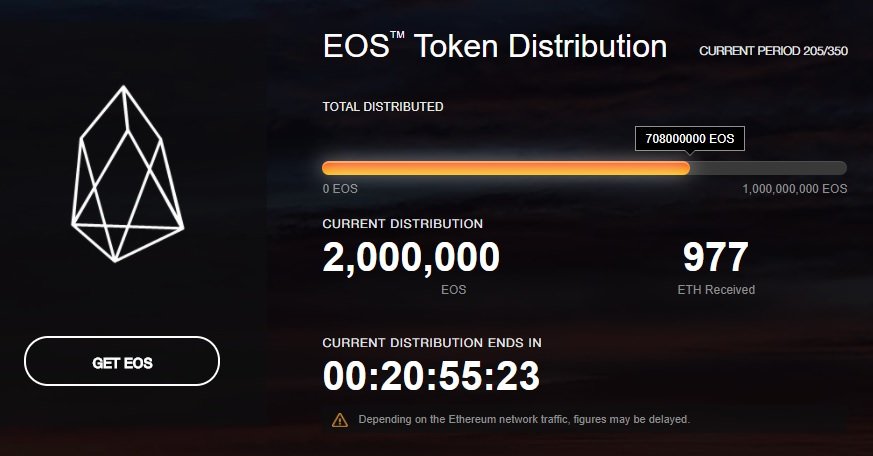This screenshot has width=873, height=456.
Task: Click the ETH Received label
Action: click(715, 290)
